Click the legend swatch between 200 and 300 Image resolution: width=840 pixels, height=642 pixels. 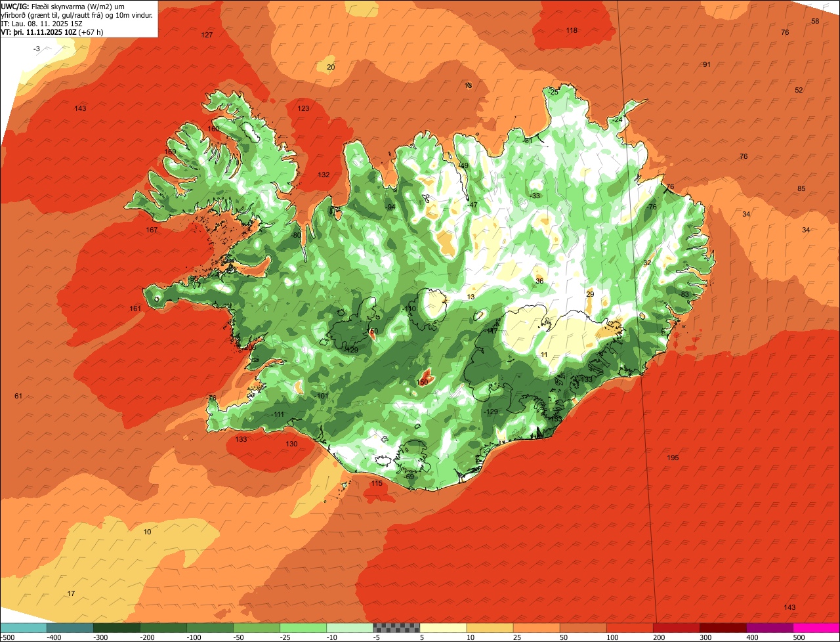(x=677, y=628)
